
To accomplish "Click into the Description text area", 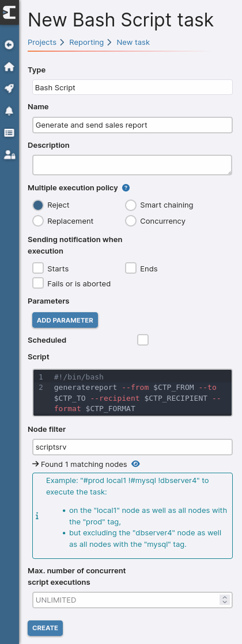I will pyautogui.click(x=133, y=164).
